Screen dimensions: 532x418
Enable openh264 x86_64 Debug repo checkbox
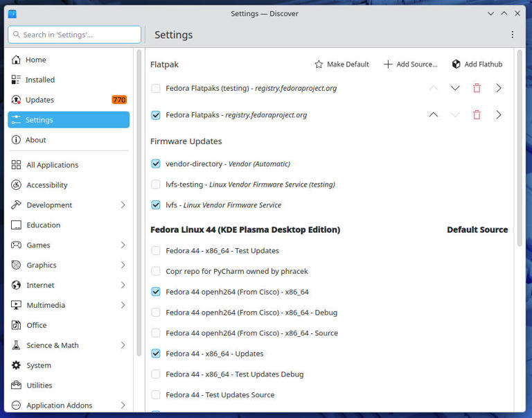pyautogui.click(x=156, y=313)
